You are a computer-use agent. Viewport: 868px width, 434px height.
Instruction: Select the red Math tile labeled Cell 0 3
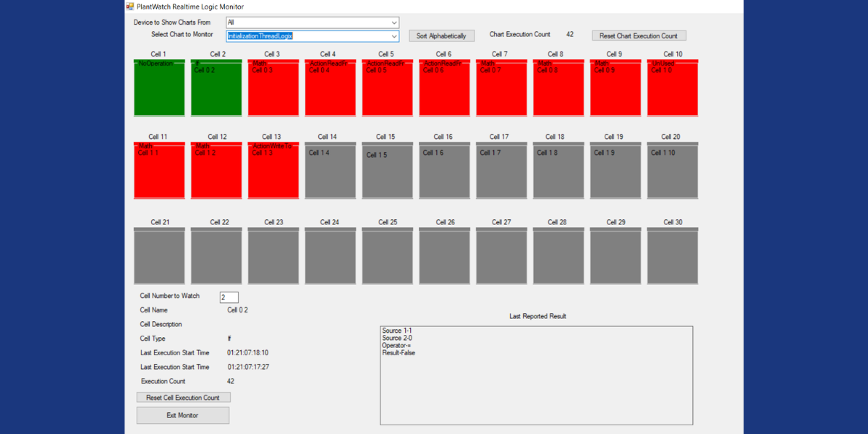273,88
